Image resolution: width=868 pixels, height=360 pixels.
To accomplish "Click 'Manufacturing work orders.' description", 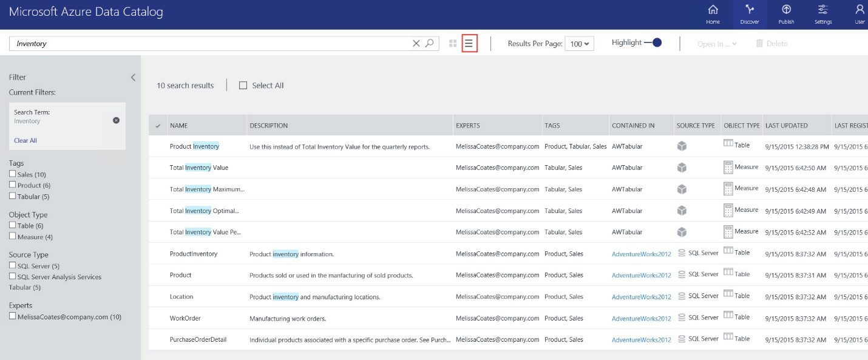I will tap(288, 318).
